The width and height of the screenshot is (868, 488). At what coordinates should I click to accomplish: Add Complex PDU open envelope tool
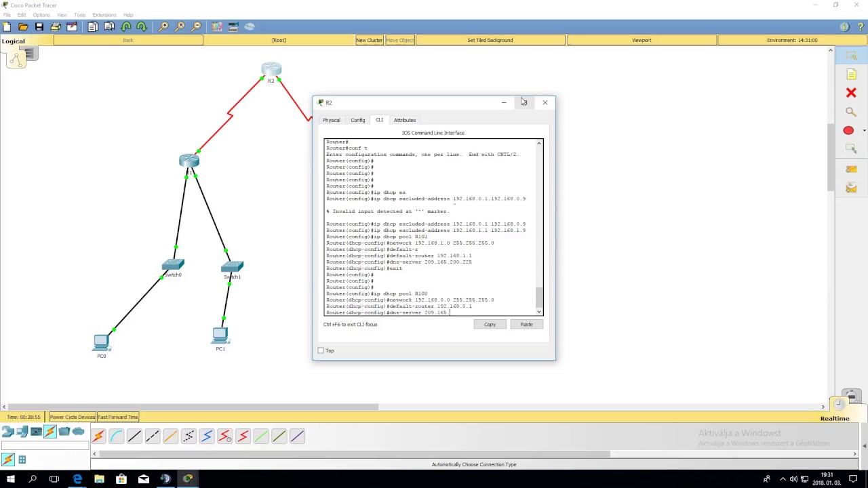[x=851, y=188]
